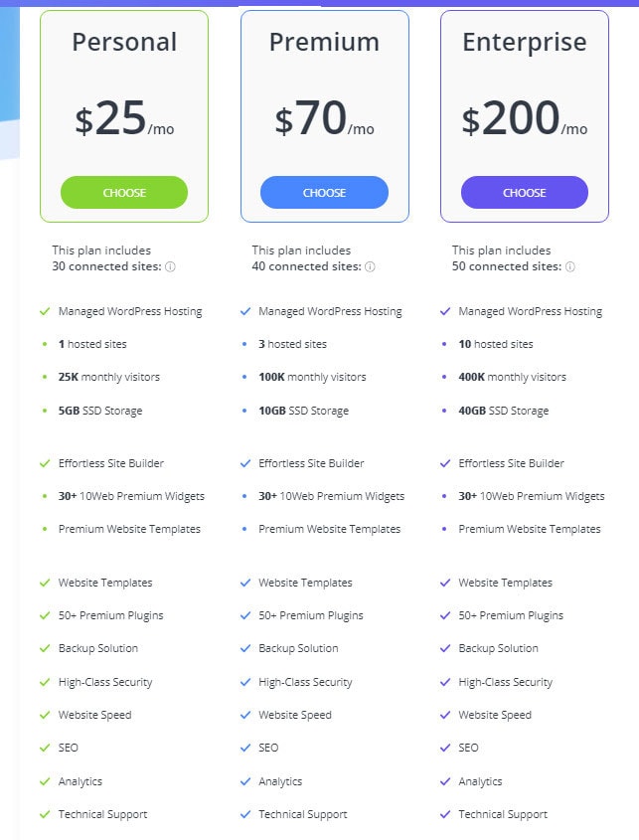The width and height of the screenshot is (639, 840).
Task: Choose the Enterprise $200 plan
Action: tap(524, 193)
